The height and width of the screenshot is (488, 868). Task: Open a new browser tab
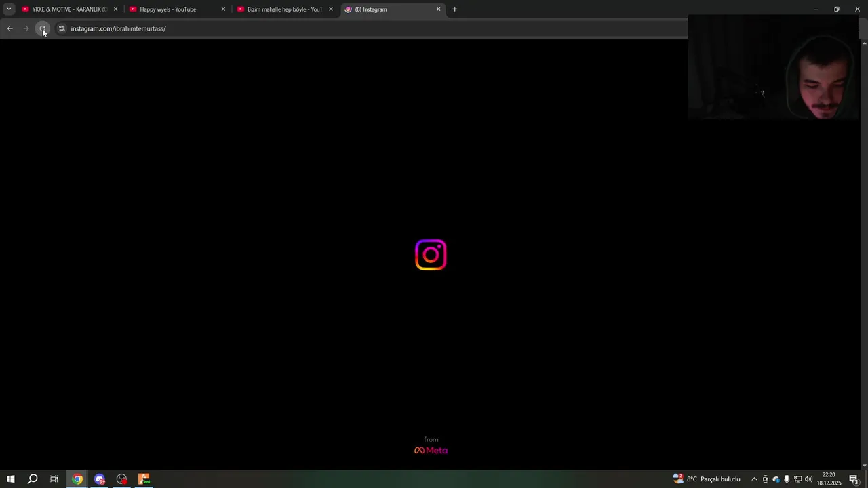pos(454,9)
